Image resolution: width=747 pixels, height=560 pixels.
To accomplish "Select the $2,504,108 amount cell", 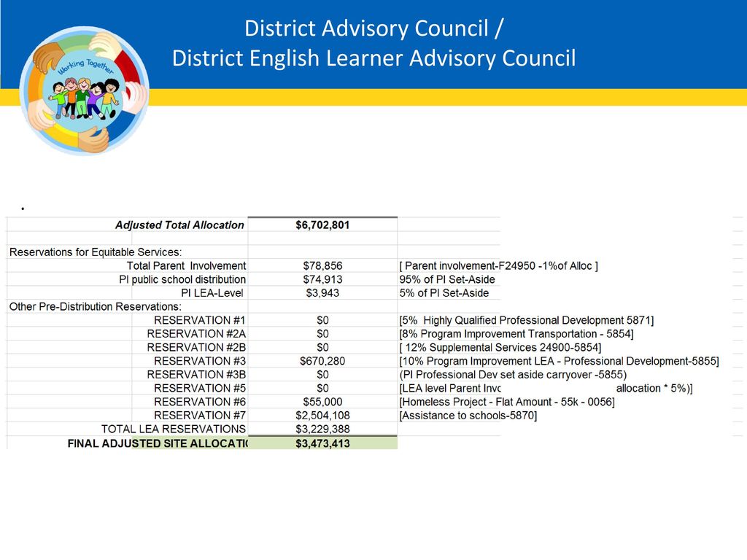I will click(322, 415).
